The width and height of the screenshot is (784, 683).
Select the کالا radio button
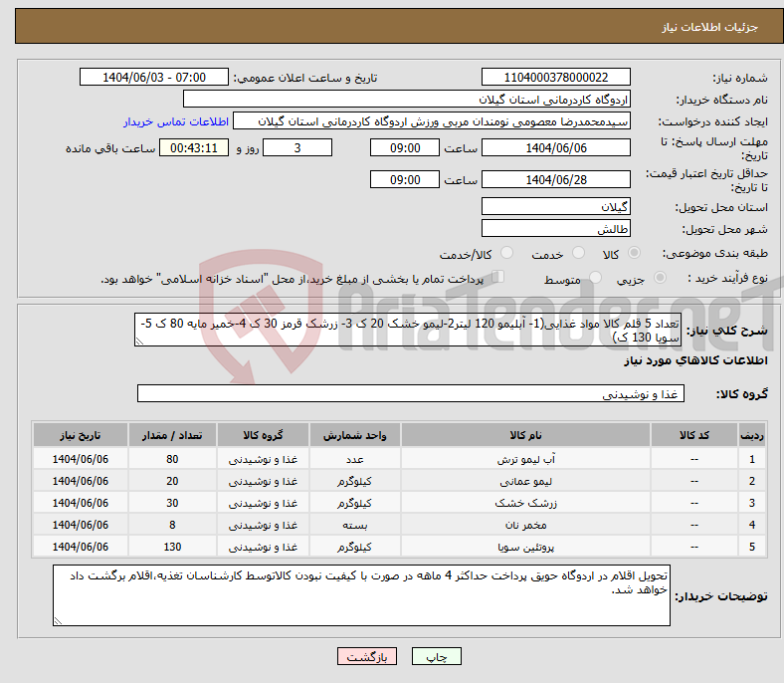click(x=636, y=254)
